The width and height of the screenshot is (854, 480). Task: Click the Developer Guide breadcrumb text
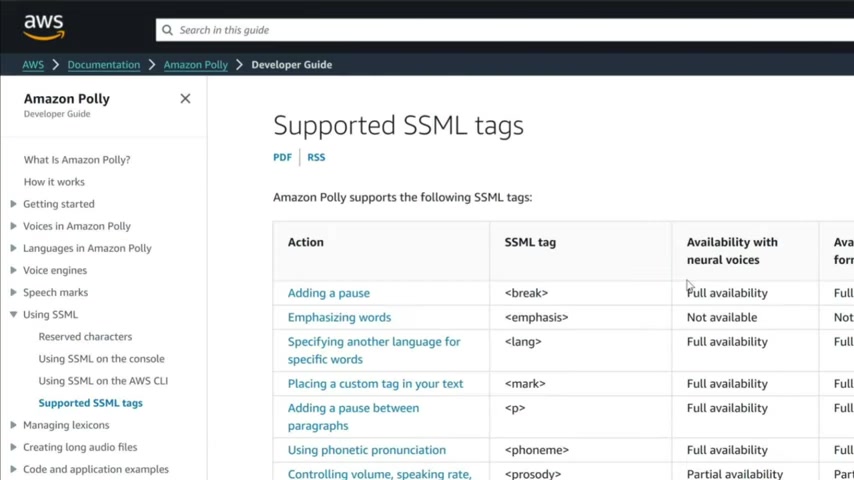[291, 65]
